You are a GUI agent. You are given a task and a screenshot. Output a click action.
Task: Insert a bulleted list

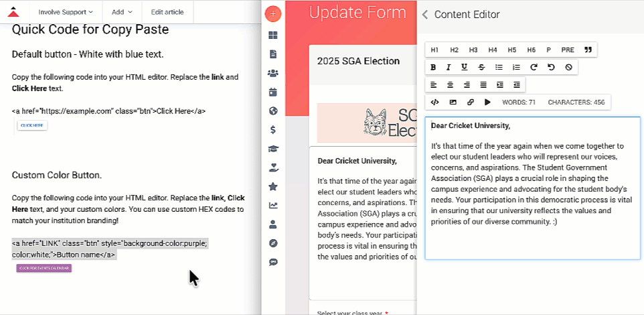pos(499,68)
